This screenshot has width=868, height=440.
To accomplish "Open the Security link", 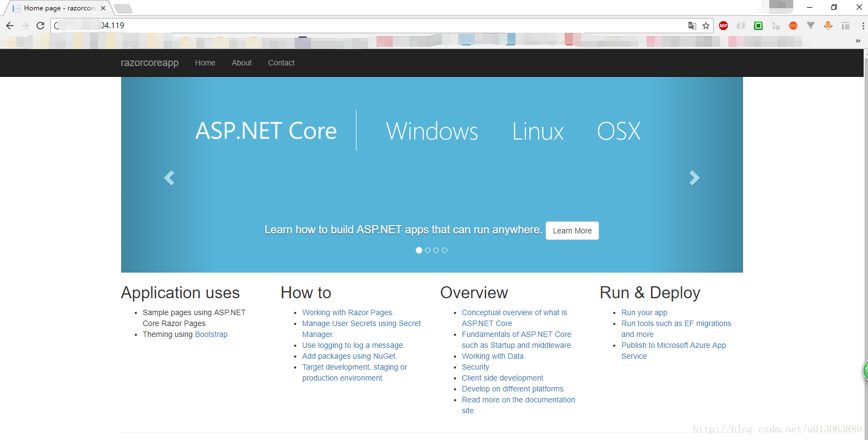I will (x=476, y=367).
